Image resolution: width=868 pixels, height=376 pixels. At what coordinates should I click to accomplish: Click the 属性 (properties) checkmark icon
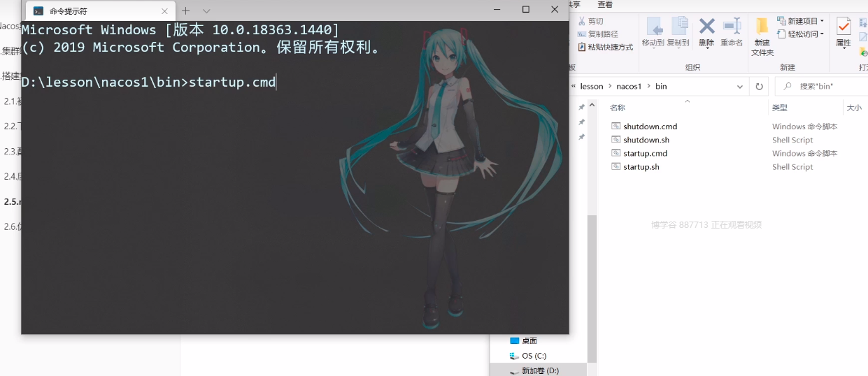[x=844, y=26]
